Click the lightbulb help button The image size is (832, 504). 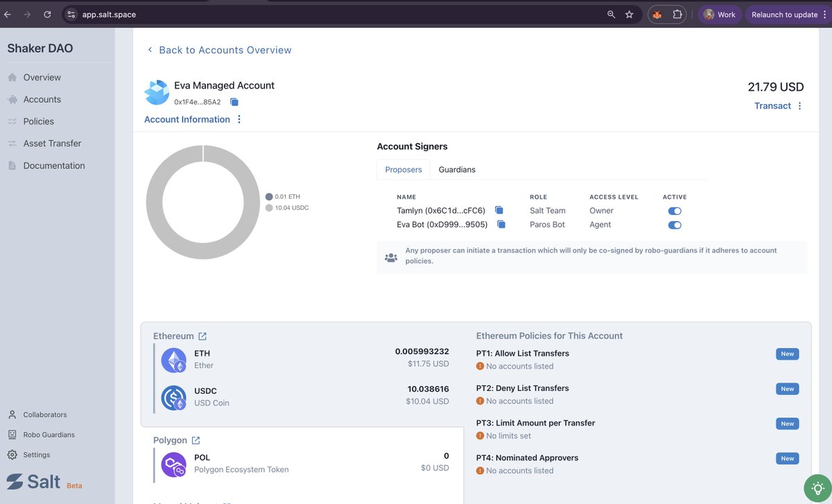(817, 489)
